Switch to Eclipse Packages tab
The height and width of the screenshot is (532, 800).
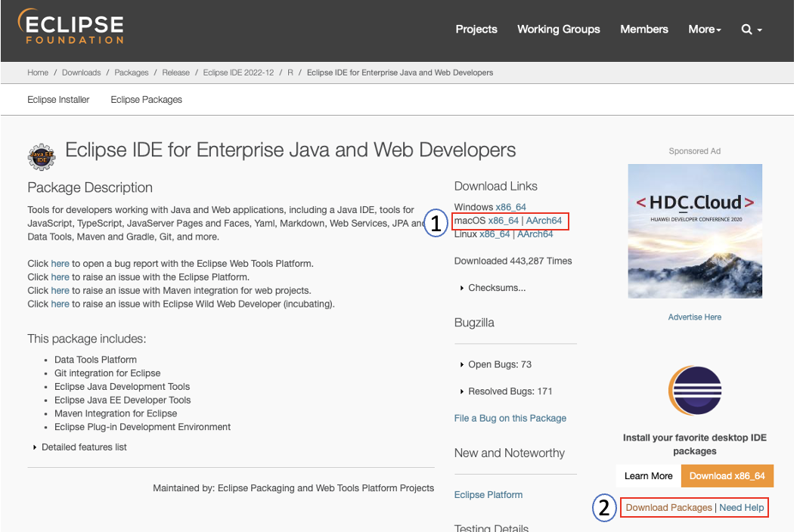click(x=147, y=100)
